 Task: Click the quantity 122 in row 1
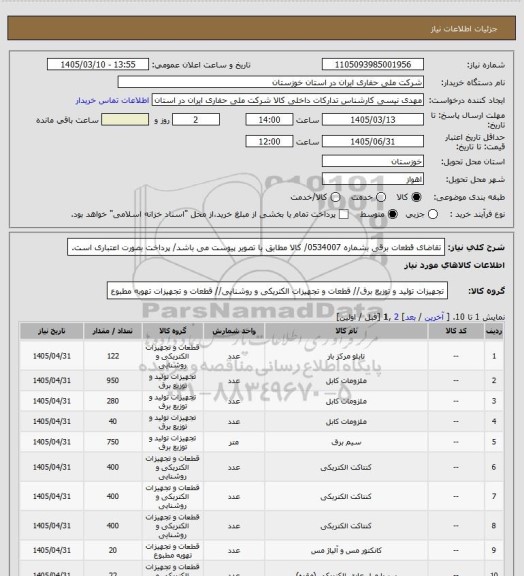[x=113, y=356]
